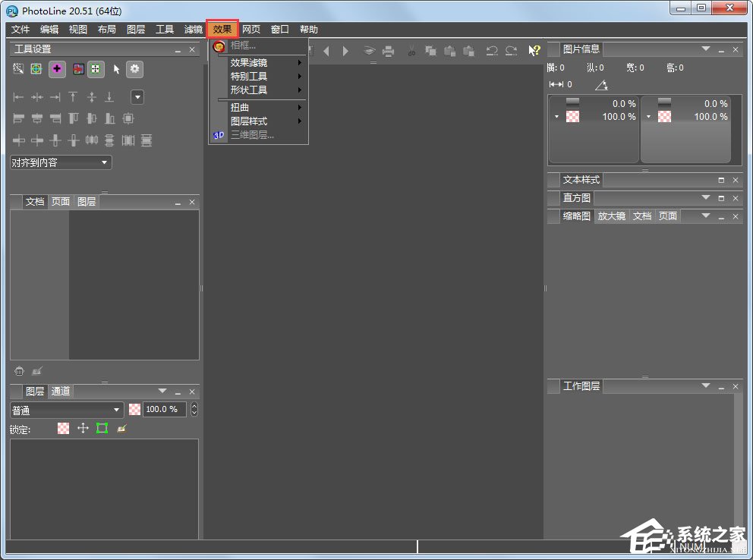Image resolution: width=753 pixels, height=560 pixels.
Task: Click the edit pencil icon beside trash
Action: tap(37, 371)
